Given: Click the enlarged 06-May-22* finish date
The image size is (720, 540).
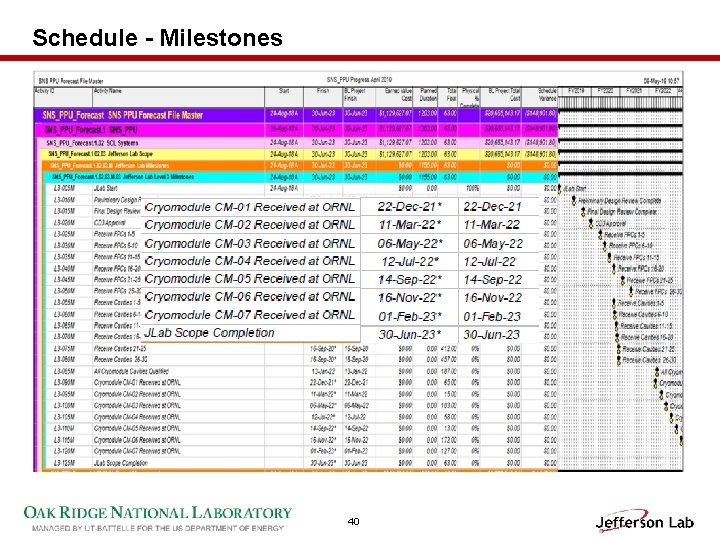Looking at the screenshot, I should pyautogui.click(x=410, y=243).
